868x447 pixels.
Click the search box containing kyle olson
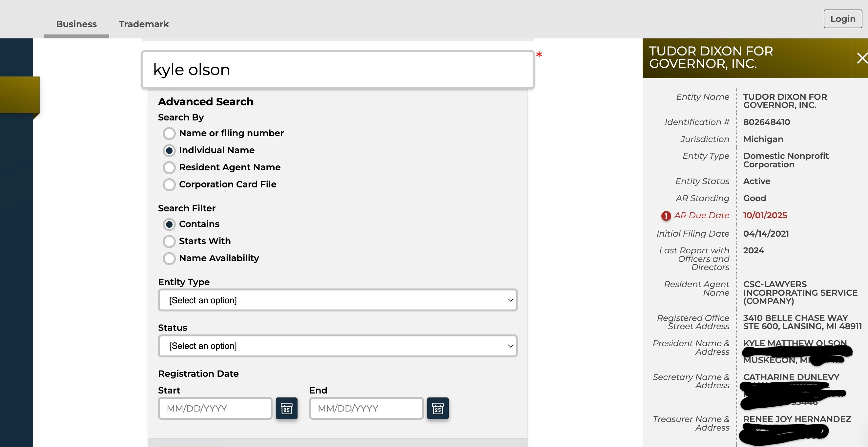click(338, 70)
